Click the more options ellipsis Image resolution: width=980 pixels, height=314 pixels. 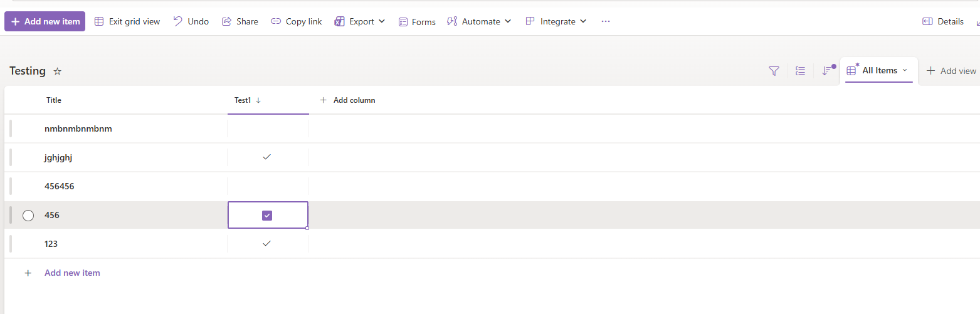606,21
